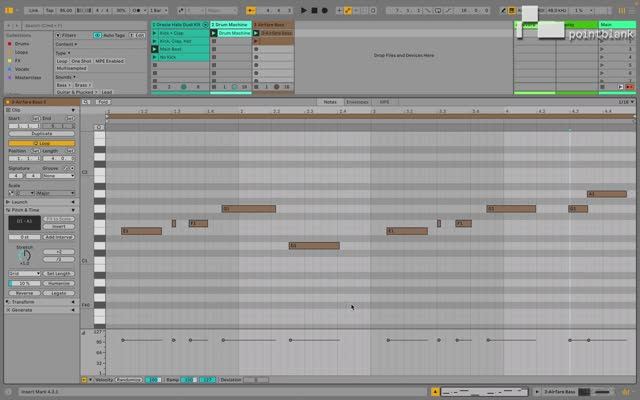Adjust the Stretch knob
This screenshot has height=400, width=640.
pos(24,256)
